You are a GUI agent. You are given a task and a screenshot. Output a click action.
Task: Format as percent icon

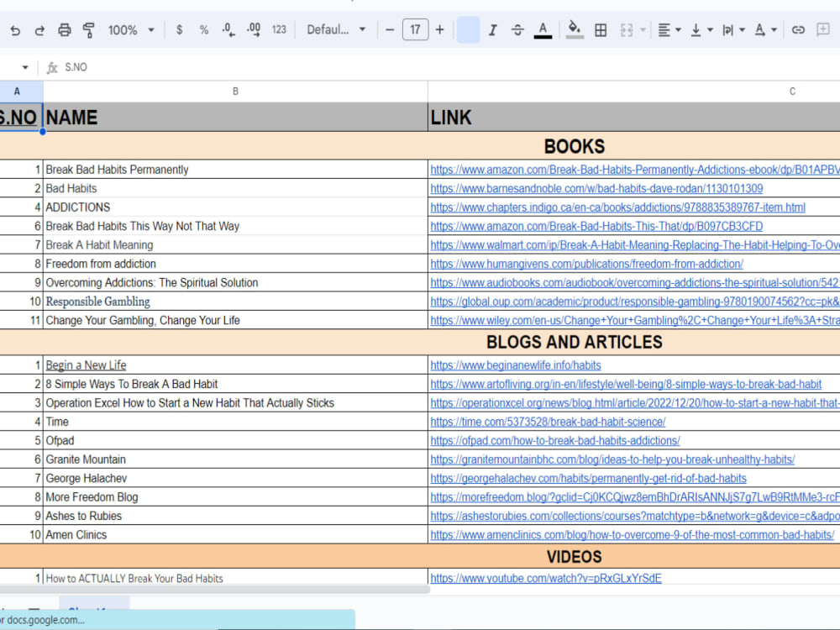203,30
